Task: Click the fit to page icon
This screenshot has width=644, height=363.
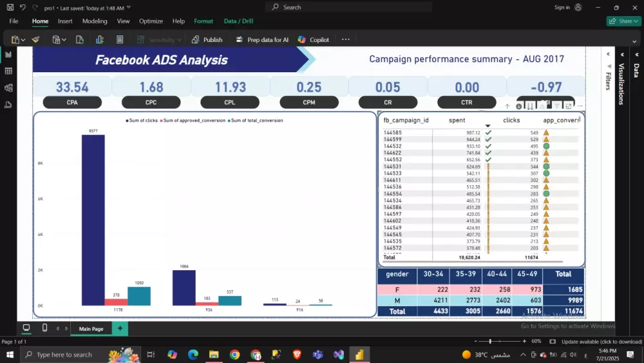Action: click(553, 341)
